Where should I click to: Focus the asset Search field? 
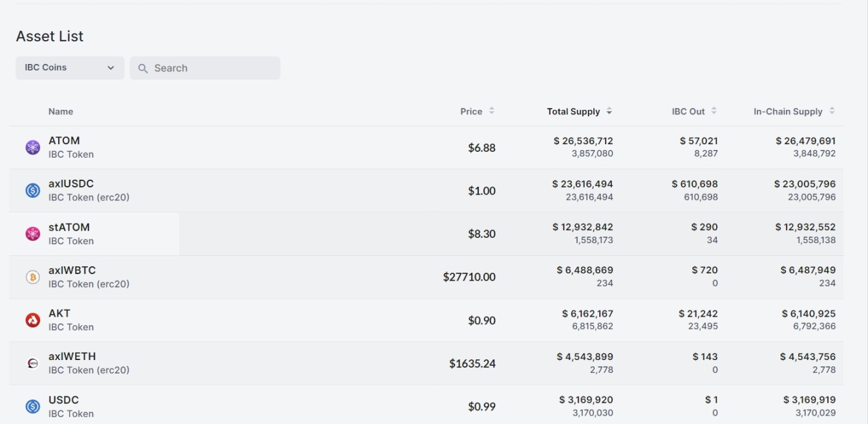(213, 68)
